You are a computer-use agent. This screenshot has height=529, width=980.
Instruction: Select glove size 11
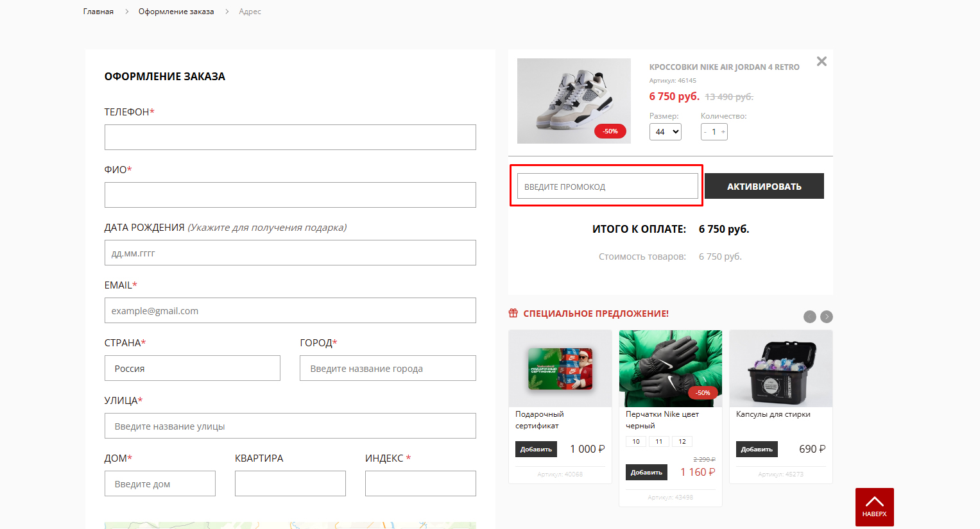(659, 442)
